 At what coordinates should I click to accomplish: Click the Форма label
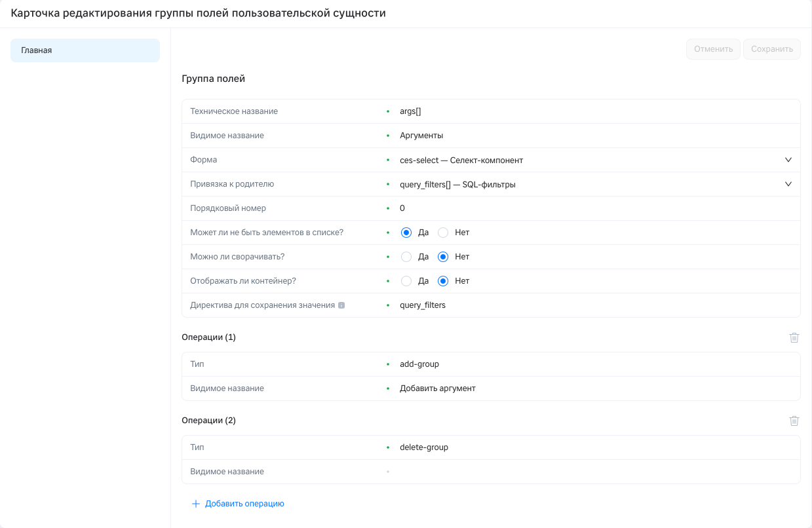pos(204,160)
